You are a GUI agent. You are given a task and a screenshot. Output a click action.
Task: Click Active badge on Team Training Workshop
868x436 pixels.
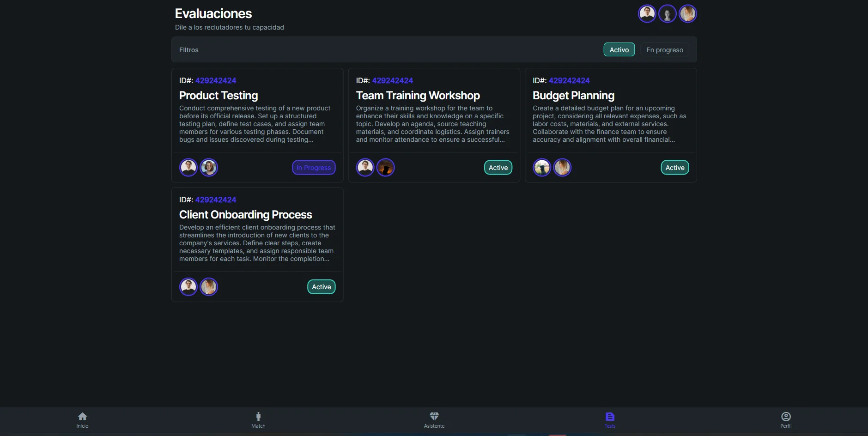498,168
